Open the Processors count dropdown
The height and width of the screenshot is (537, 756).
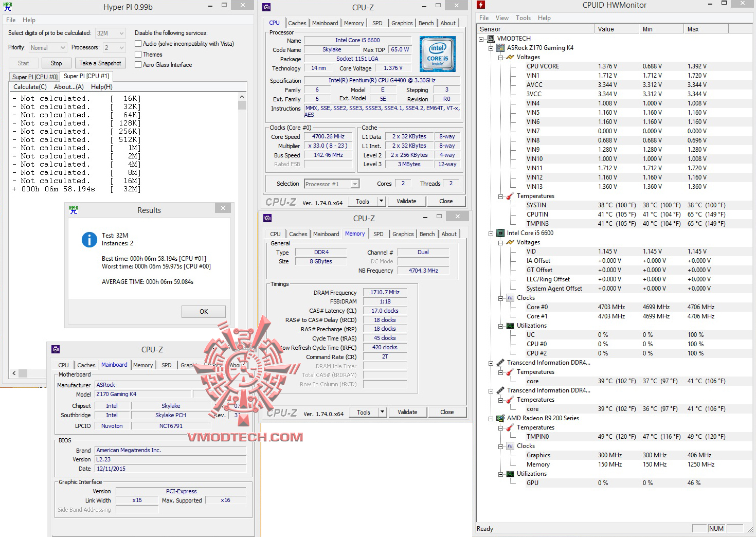114,47
